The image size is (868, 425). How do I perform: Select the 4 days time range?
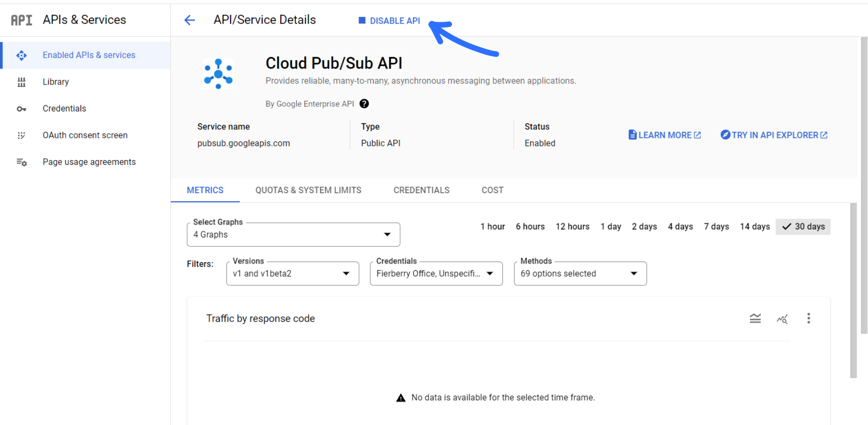[x=680, y=227]
